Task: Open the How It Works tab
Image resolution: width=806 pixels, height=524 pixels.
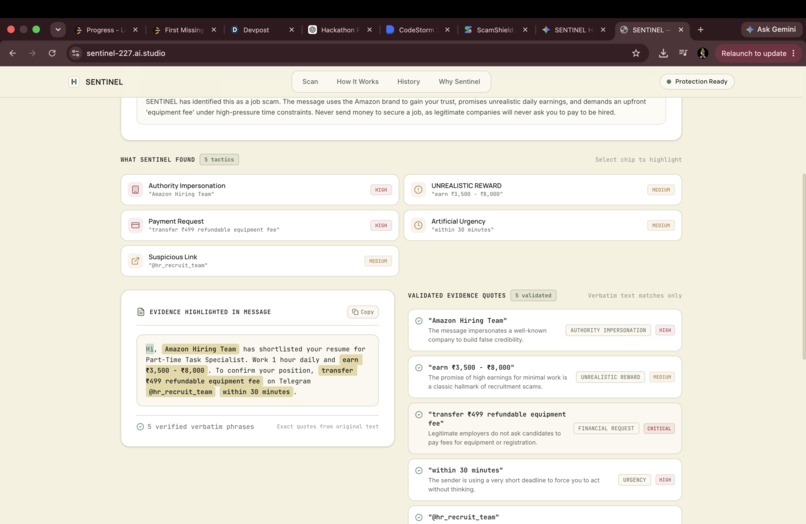Action: [357, 82]
